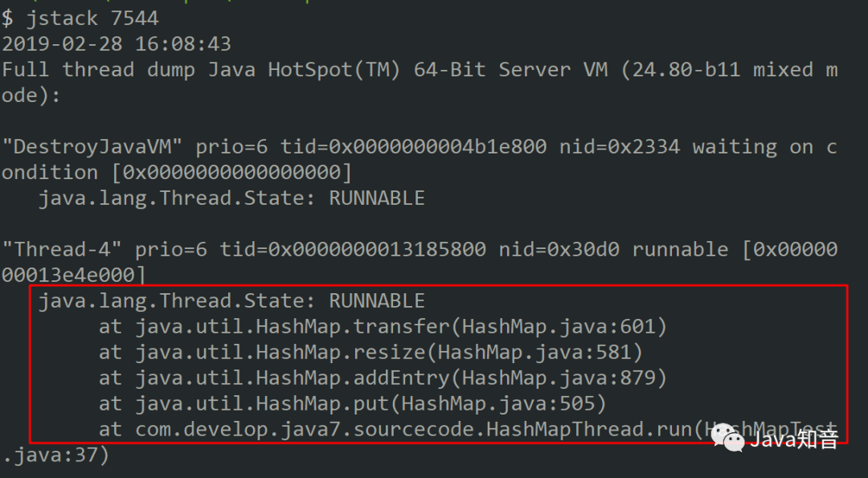
Task: Click the 'HashMapThread.run' stack frame line
Action: coord(469,429)
